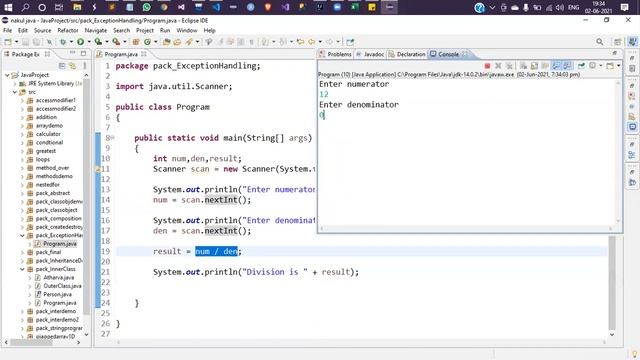Toggle Show Console on Standard Out Change
Viewport: 640px width, 360px height.
click(x=556, y=66)
